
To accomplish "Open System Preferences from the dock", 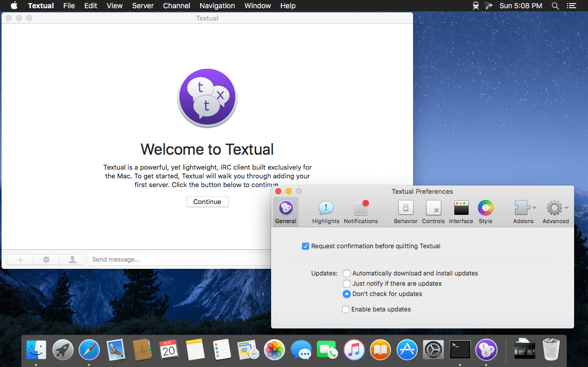I will tap(434, 350).
